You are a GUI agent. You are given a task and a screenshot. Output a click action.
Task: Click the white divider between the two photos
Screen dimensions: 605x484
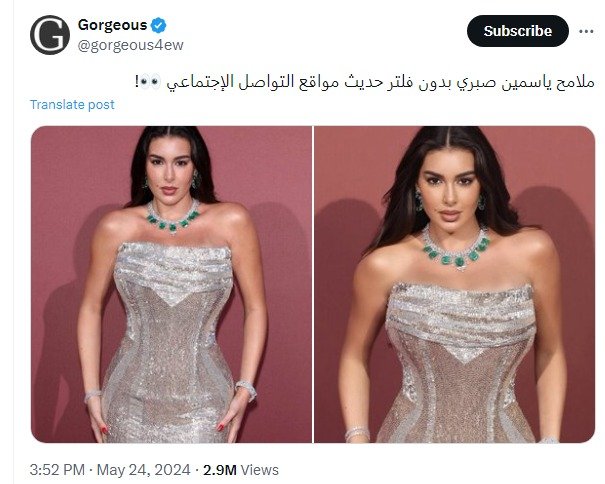pos(313,284)
